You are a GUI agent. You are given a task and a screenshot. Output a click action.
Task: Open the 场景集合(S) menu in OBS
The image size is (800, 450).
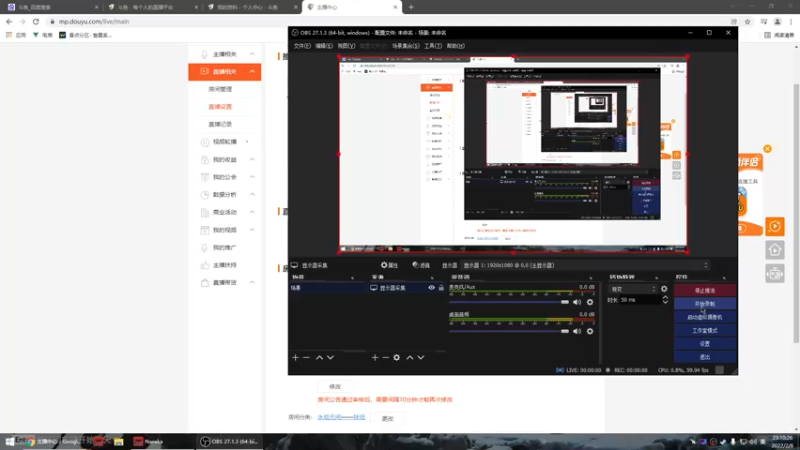click(x=406, y=46)
